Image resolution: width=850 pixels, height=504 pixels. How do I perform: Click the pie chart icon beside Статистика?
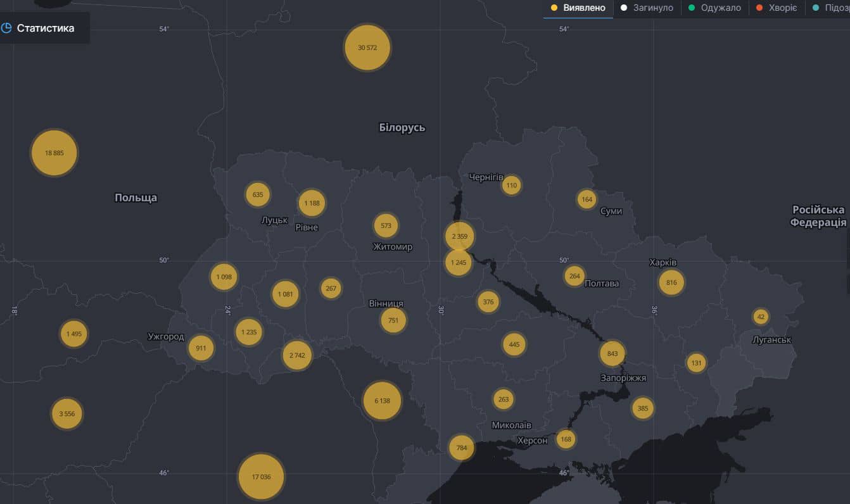(x=6, y=28)
